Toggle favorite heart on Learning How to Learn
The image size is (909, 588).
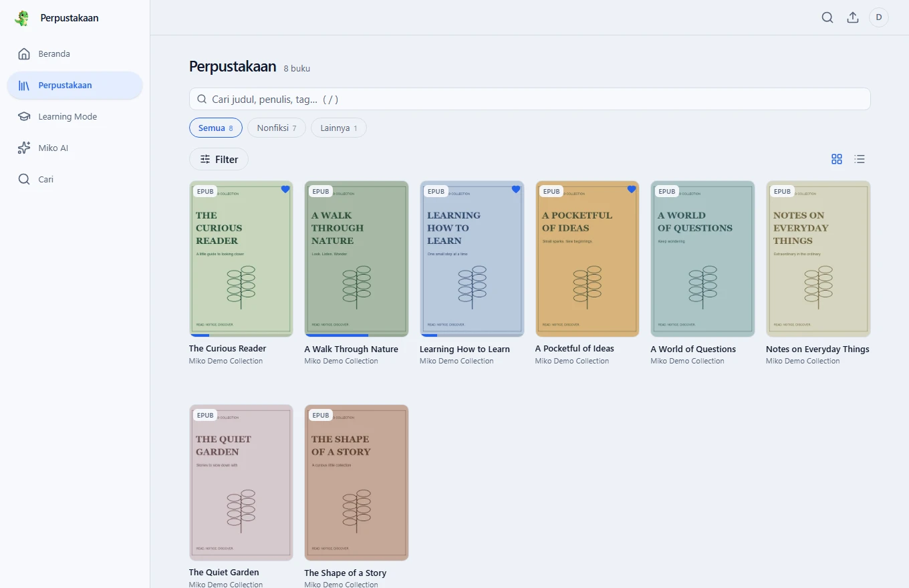(x=516, y=190)
